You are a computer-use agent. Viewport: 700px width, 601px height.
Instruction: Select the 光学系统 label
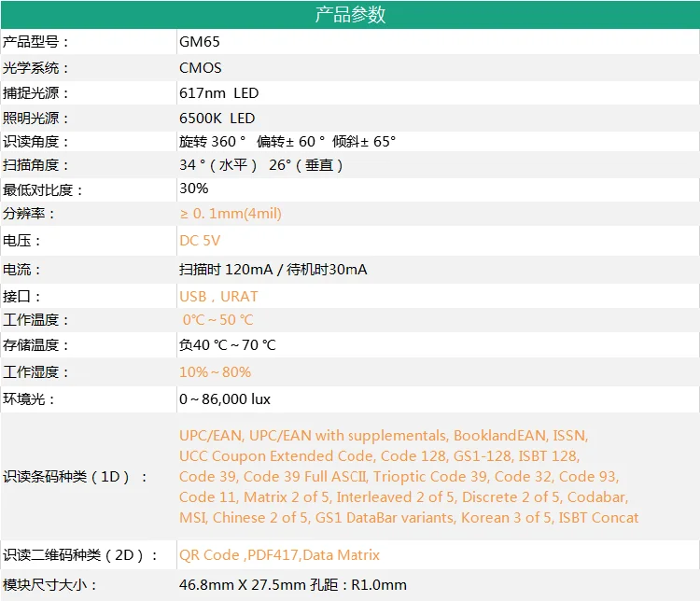click(35, 68)
